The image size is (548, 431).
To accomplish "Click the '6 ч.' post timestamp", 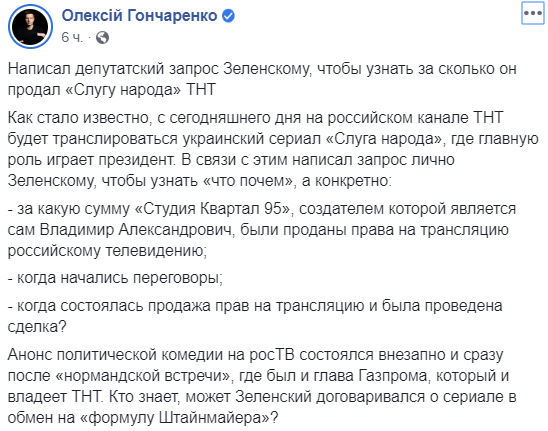I will [72, 37].
